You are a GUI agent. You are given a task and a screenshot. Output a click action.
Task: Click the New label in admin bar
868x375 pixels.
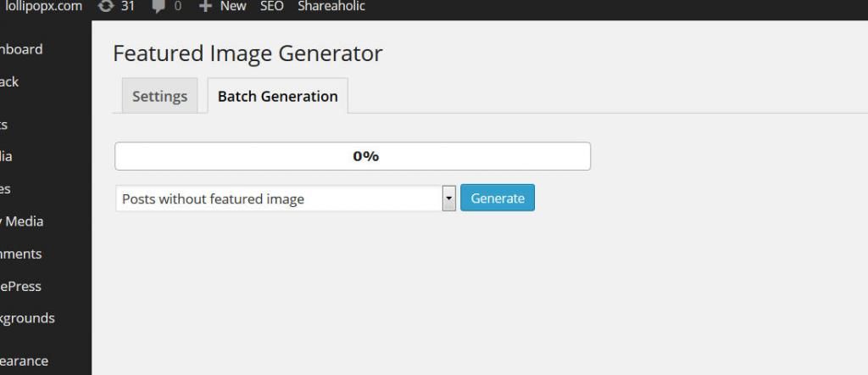pos(233,7)
